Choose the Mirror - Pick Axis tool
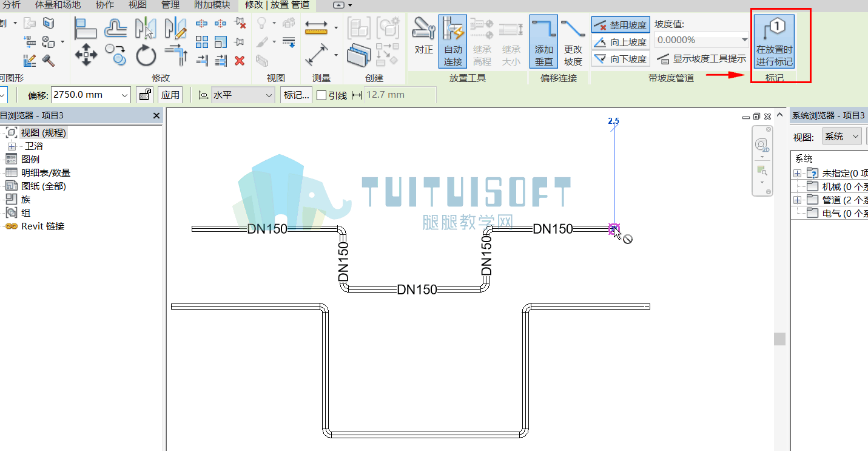Image resolution: width=868 pixels, height=451 pixels. (146, 28)
